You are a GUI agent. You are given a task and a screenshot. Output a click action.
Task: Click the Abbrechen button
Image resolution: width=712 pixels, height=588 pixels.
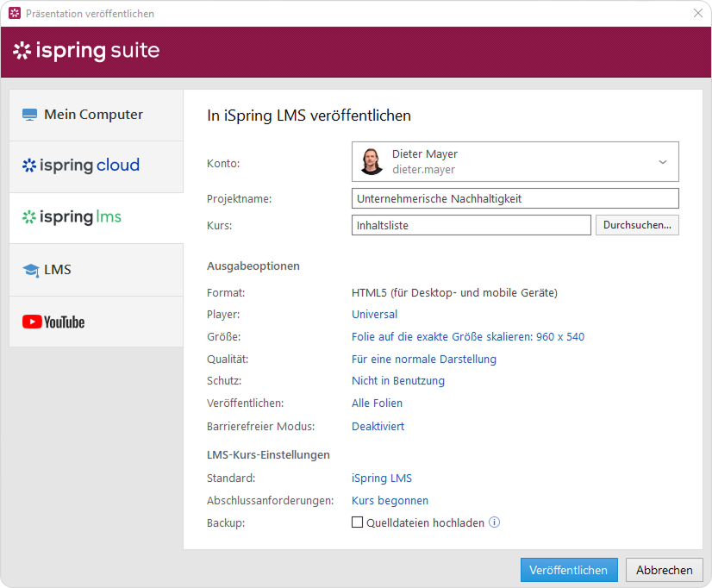click(664, 570)
